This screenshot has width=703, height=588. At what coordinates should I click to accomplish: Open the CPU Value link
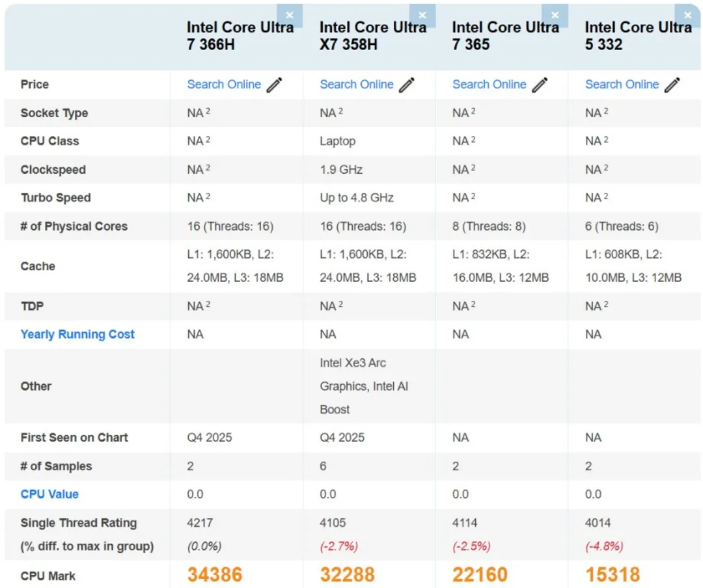pyautogui.click(x=49, y=494)
